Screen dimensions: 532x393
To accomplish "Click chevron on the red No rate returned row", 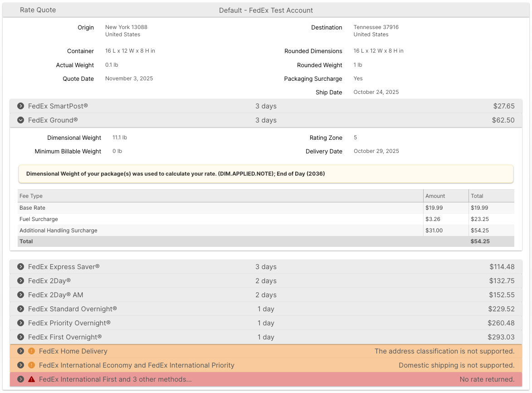I will pyautogui.click(x=20, y=379).
